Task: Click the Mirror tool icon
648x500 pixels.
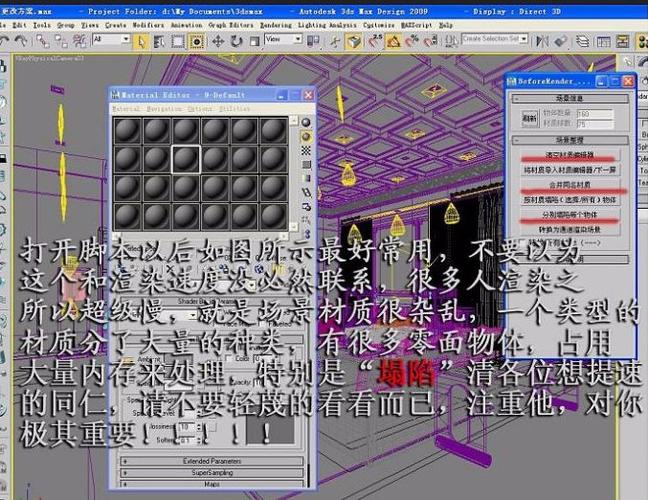Action: 542,41
